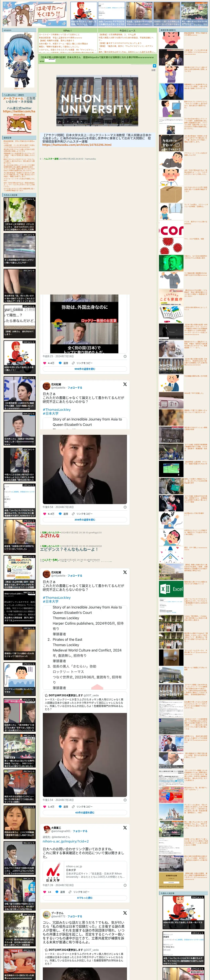This screenshot has width=210, height=980.
Task: Follow @mtjadeite in the 午後9:58 tweet
Action: click(75, 388)
